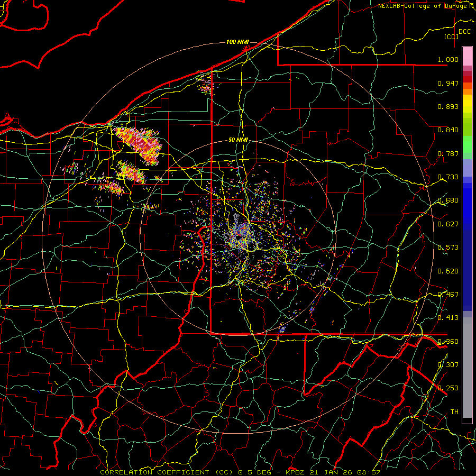Click the [CC] units label
476x476 pixels.
452,36
